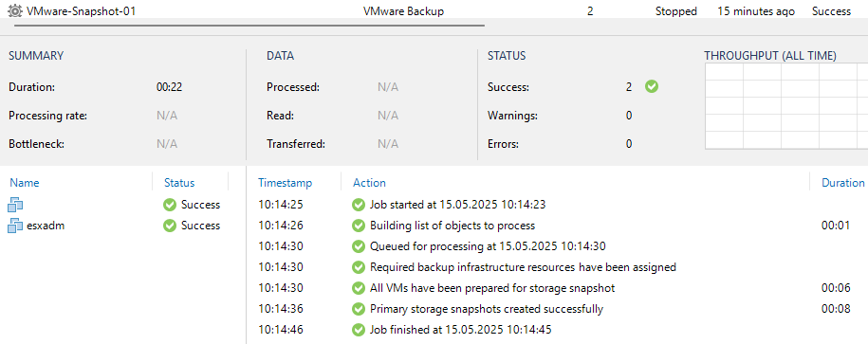Click the 00:08 duration value
The width and height of the screenshot is (868, 344).
pyautogui.click(x=836, y=309)
